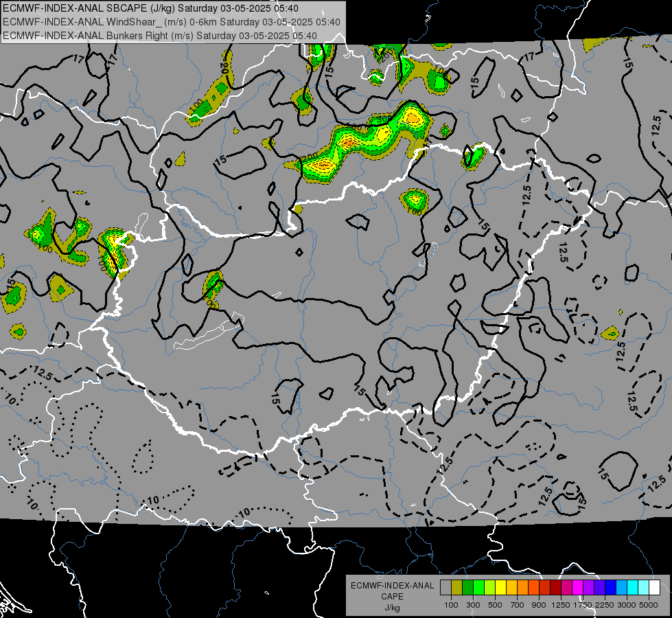This screenshot has height=618, width=672.
Task: Click the ECMWF-INDEX-ANAL label in legend box
Action: 392,586
